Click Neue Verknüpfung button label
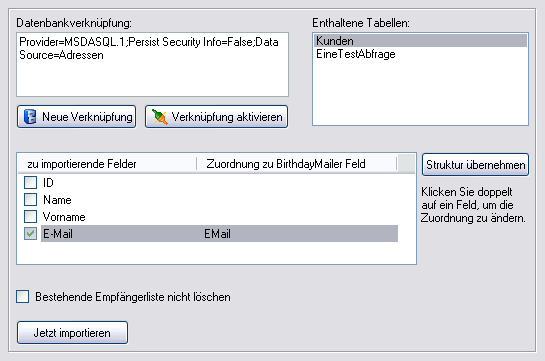Screen dimensions: 545x361 87,117
